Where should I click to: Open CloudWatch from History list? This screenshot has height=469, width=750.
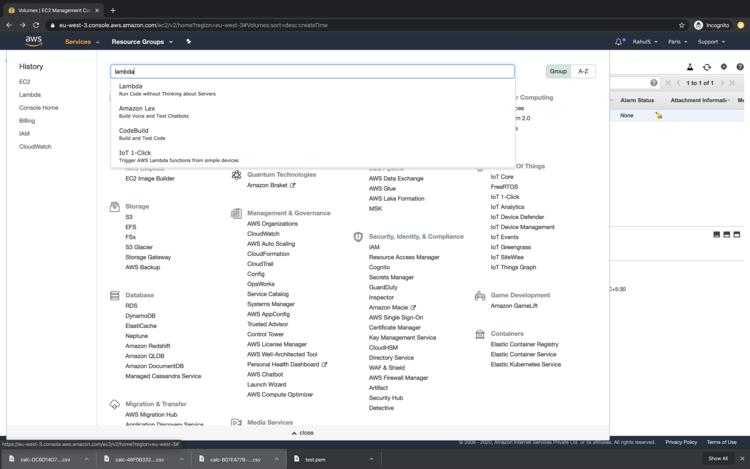point(35,146)
